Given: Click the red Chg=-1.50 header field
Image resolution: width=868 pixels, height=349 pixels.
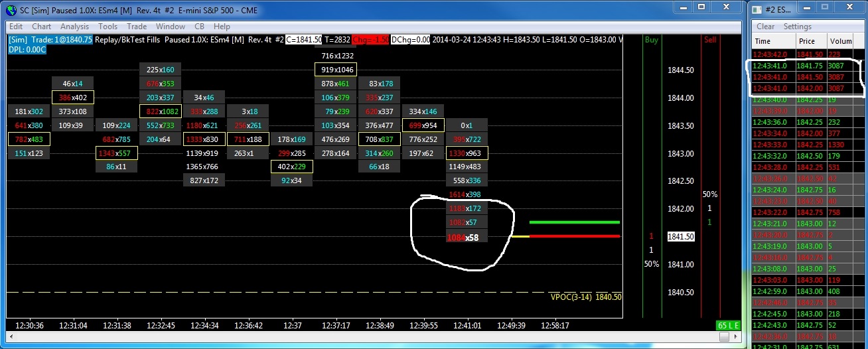Looking at the screenshot, I should coord(370,40).
